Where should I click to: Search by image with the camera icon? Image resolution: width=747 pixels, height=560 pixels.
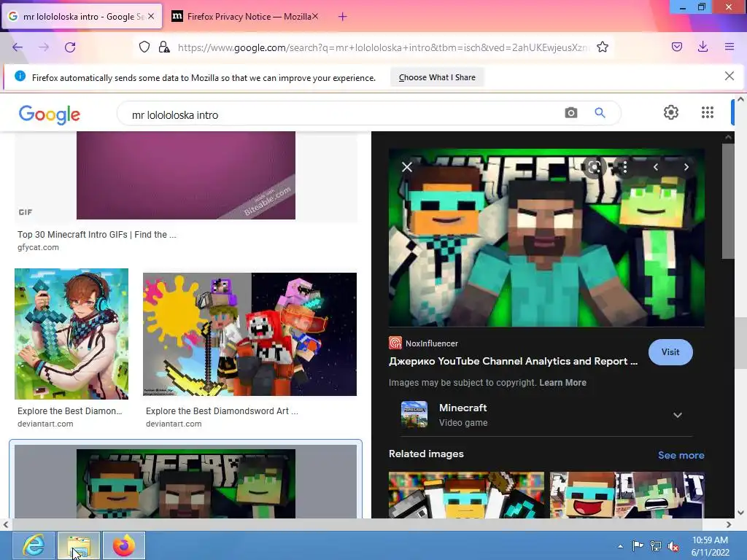tap(570, 113)
